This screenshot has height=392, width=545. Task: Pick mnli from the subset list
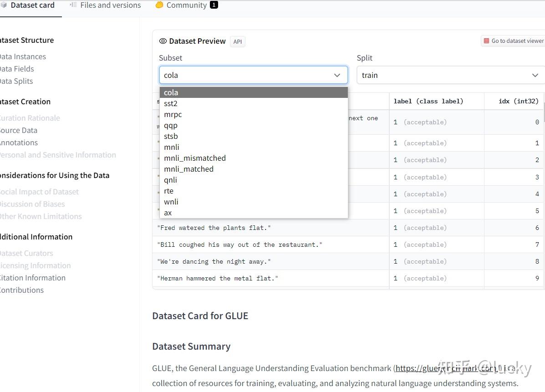click(x=254, y=147)
